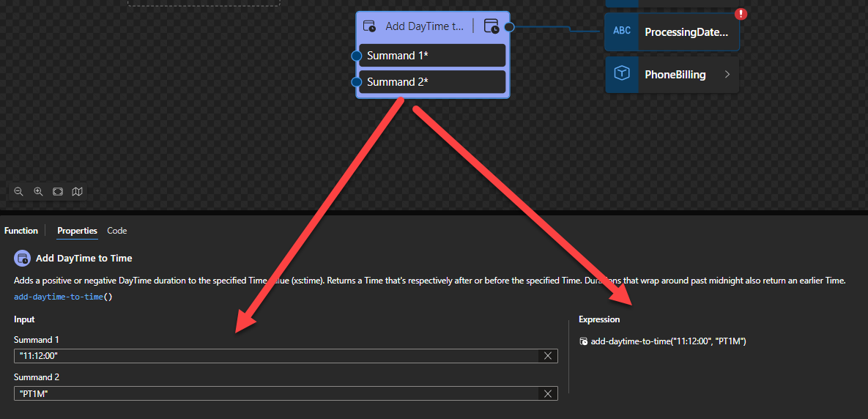The width and height of the screenshot is (868, 419).
Task: Click the zoom out magnifier icon
Action: pos(19,192)
